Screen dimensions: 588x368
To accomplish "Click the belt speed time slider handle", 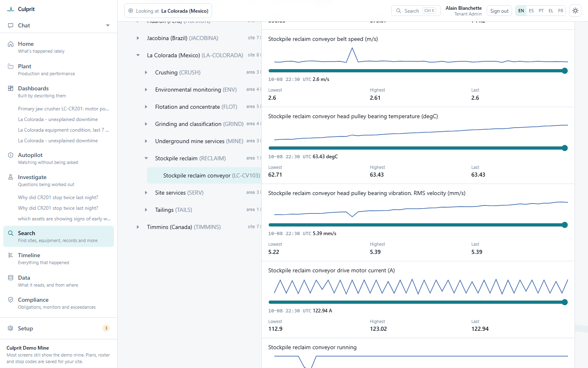I will tap(565, 71).
